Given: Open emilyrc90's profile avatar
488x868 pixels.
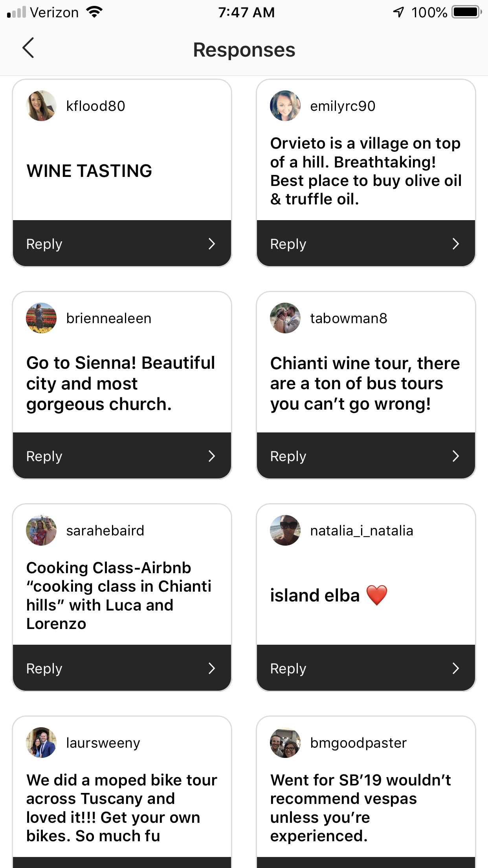Looking at the screenshot, I should coord(285,106).
